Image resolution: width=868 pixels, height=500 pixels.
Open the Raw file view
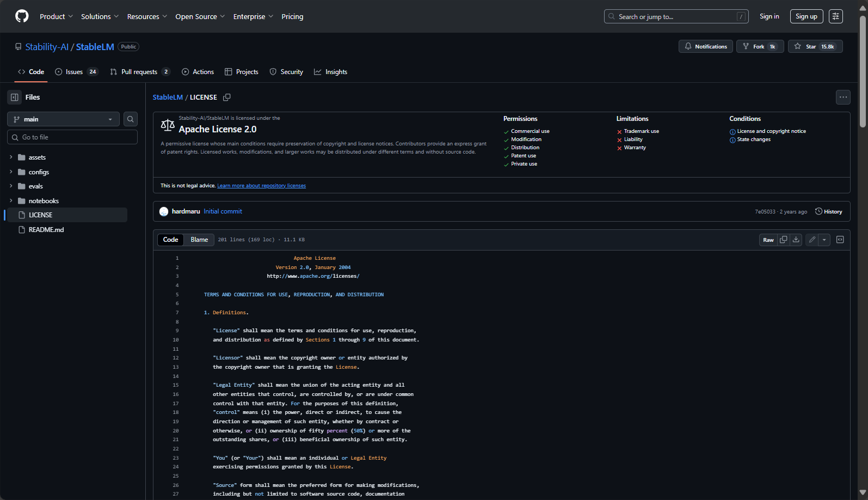point(768,240)
